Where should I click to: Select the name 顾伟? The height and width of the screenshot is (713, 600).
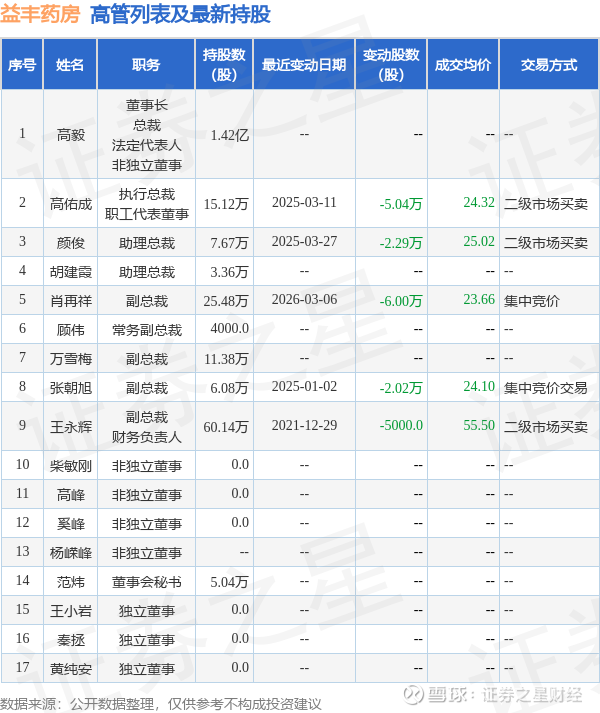71,330
